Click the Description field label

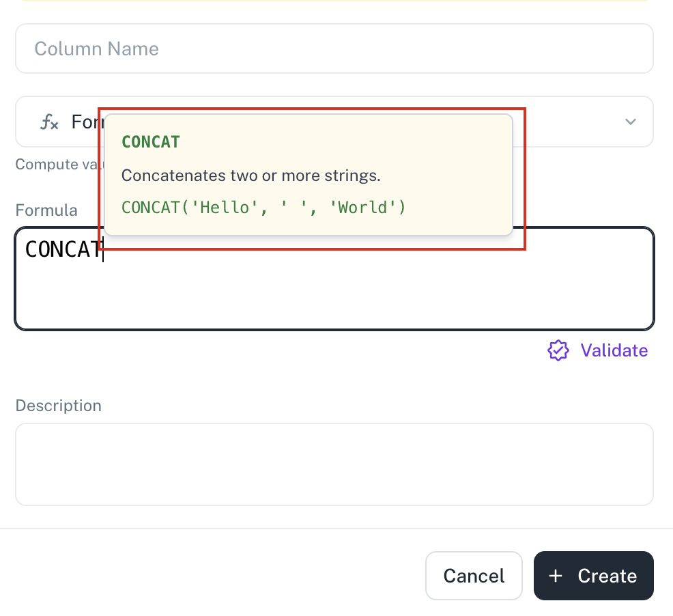(59, 406)
